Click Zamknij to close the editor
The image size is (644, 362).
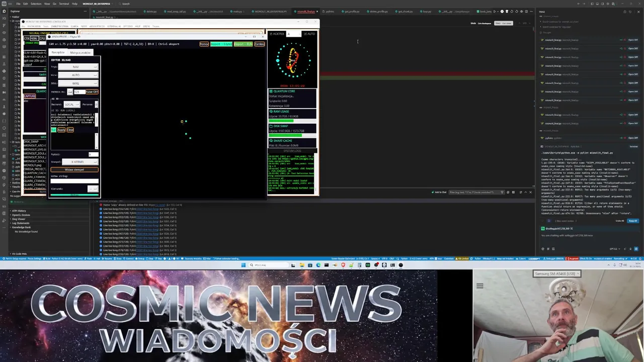point(260,44)
